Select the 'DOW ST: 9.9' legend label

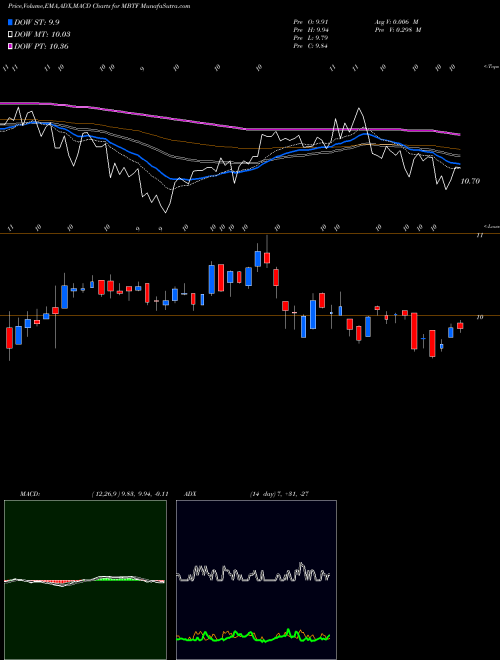point(38,23)
